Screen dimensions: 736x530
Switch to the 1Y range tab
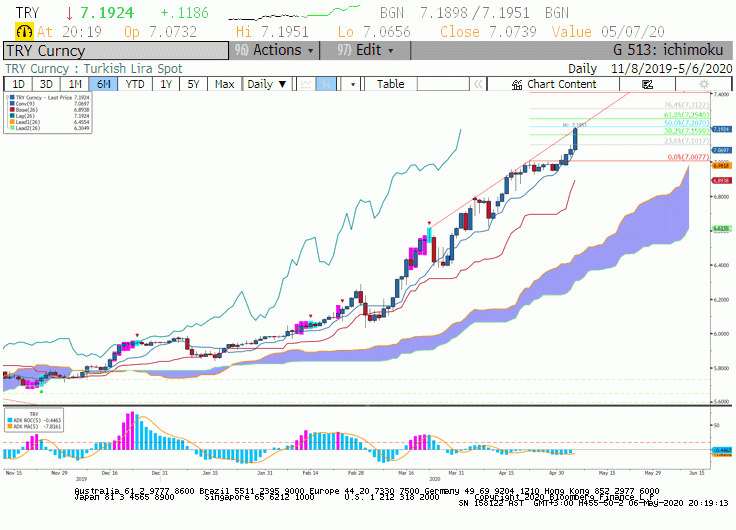tap(166, 84)
